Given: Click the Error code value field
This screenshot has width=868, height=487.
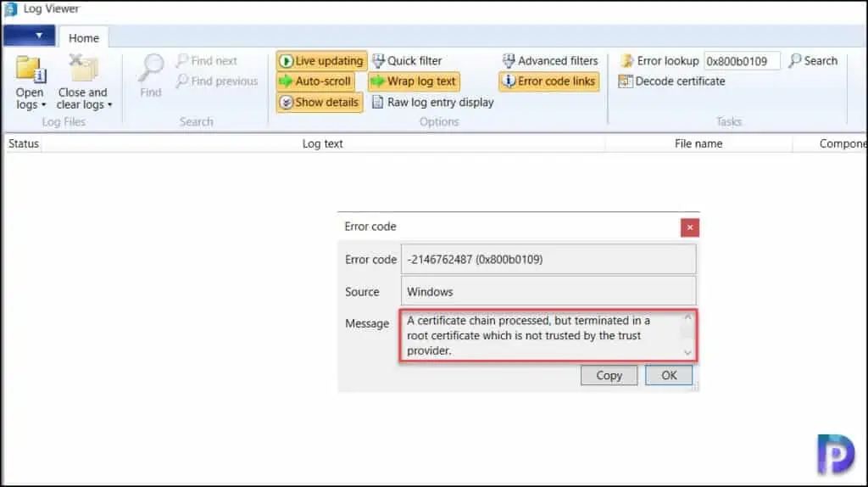Looking at the screenshot, I should point(548,260).
